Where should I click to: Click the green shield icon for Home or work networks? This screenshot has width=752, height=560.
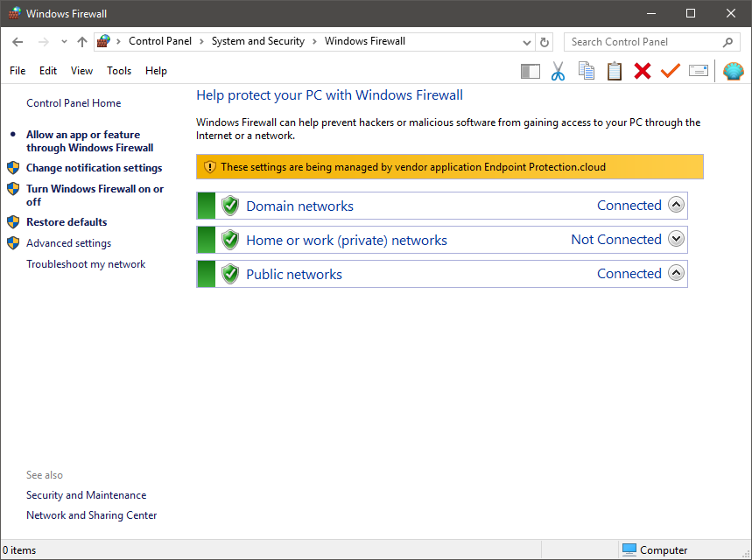pos(230,240)
